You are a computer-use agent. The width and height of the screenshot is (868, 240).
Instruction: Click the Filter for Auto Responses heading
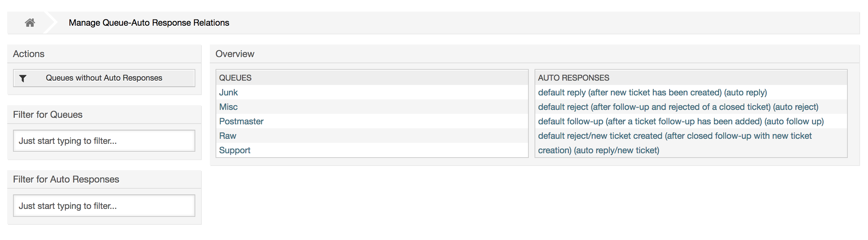66,179
